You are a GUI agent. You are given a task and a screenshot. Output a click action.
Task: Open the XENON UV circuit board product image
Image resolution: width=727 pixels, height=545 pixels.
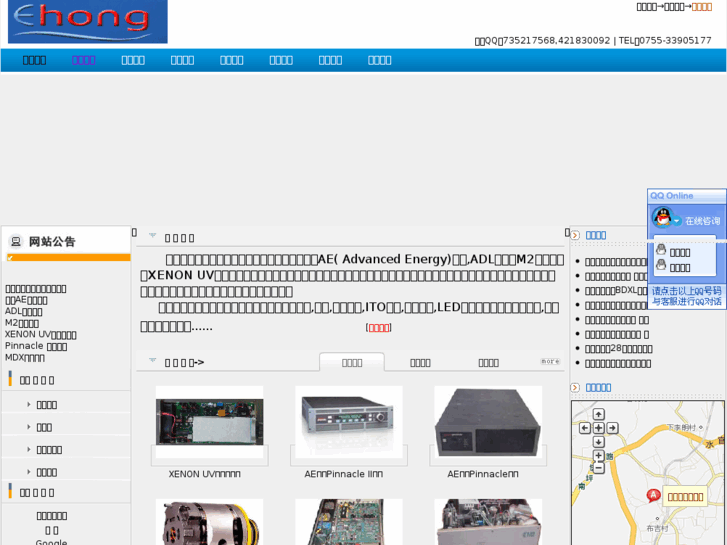point(210,422)
